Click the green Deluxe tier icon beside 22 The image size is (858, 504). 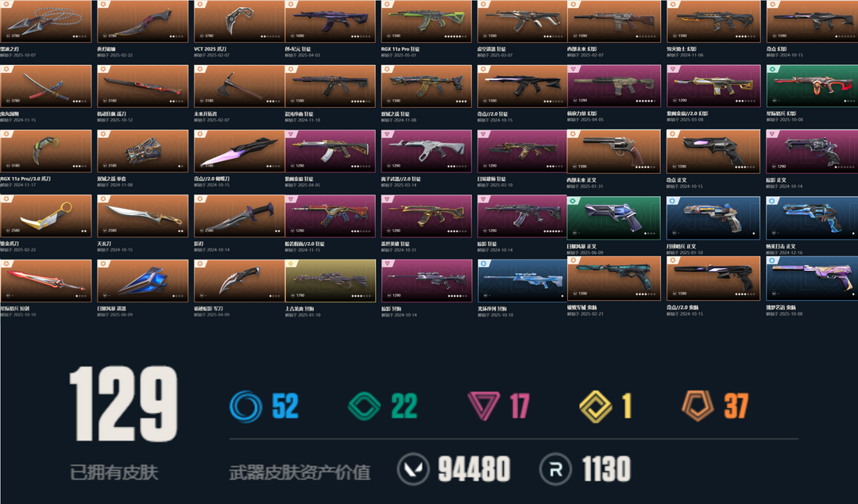(365, 406)
